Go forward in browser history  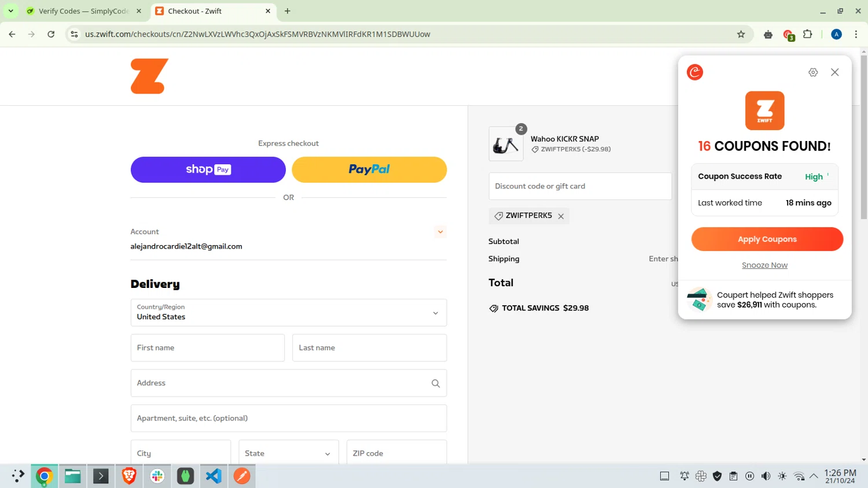[31, 34]
